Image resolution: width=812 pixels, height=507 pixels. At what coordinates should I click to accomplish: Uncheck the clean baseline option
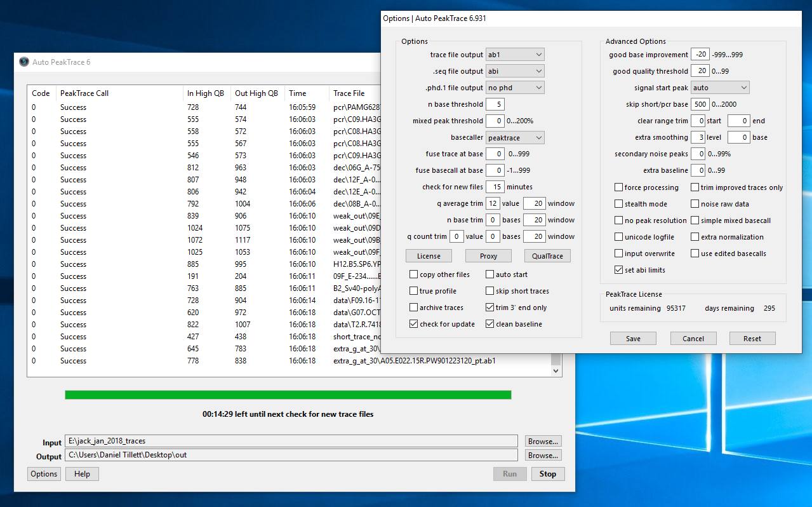tap(490, 324)
